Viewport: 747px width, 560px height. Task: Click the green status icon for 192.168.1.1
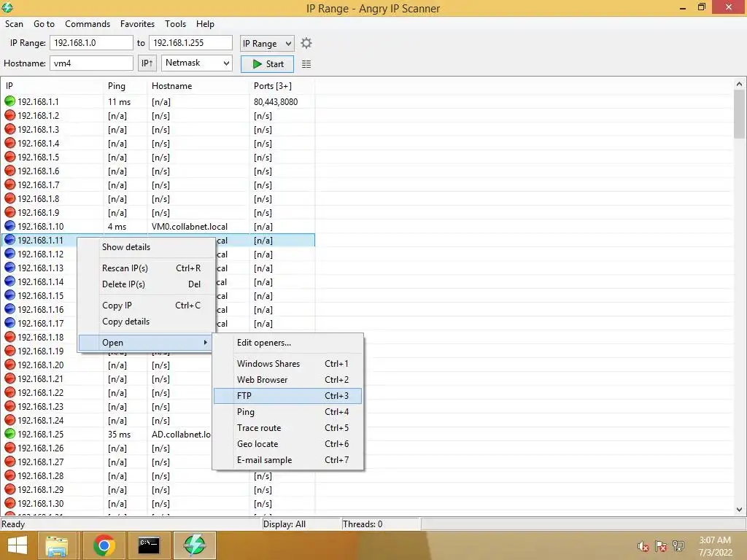10,101
